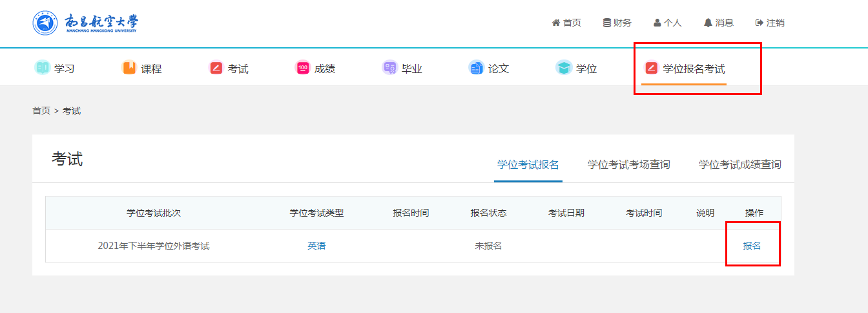Click the 首页 breadcrumb link
Viewport: 868px width, 313px height.
coord(41,111)
